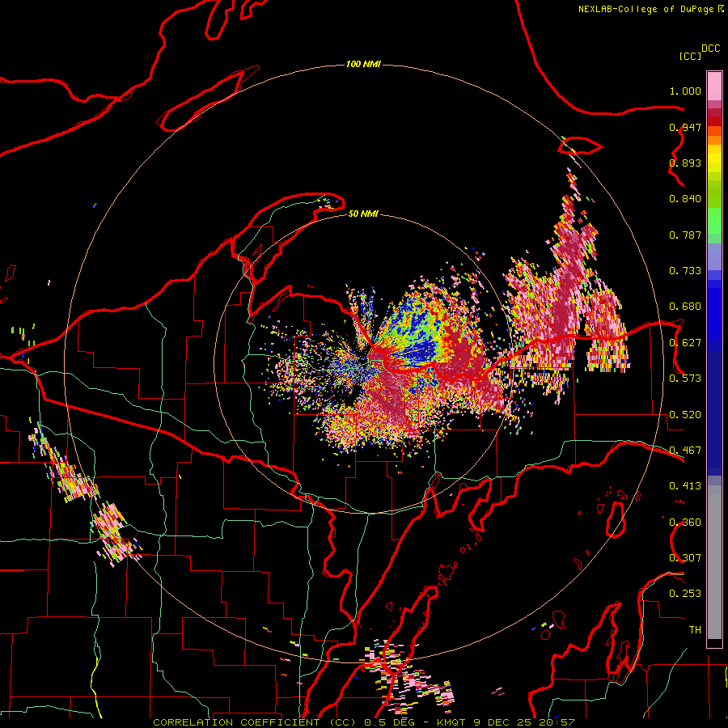Click the 0.787 scale value
The width and height of the screenshot is (728, 728).
click(685, 235)
